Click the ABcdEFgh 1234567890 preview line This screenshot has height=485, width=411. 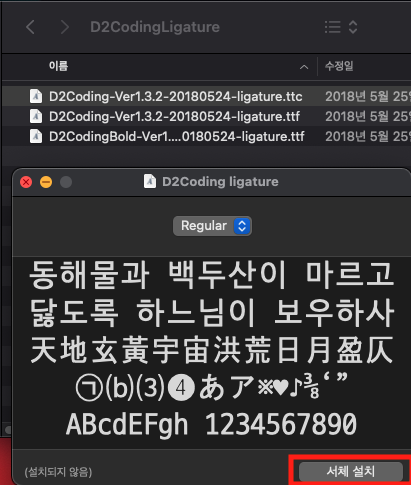(211, 424)
